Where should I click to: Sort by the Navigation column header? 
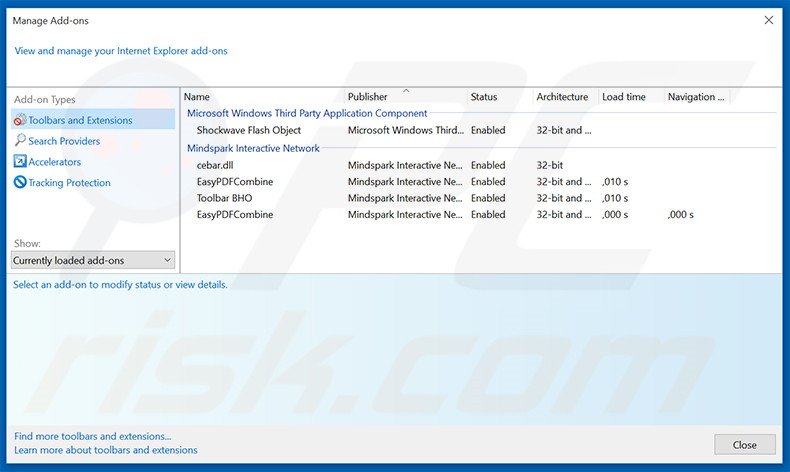click(697, 96)
